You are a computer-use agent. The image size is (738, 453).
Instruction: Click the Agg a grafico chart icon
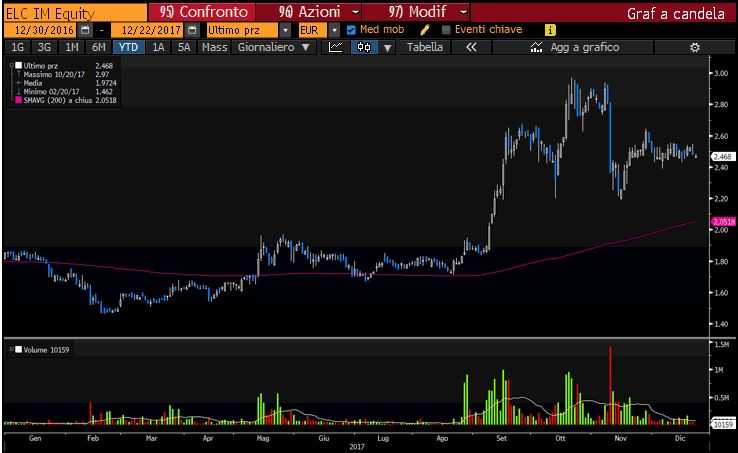click(x=536, y=47)
